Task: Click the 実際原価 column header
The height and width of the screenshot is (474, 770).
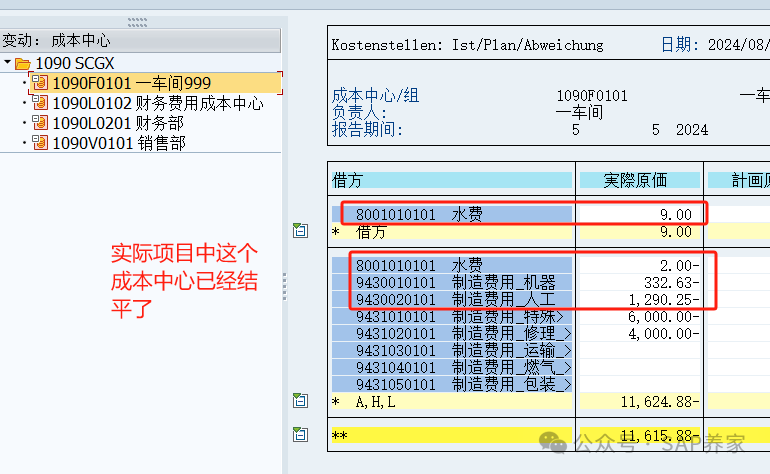Action: click(x=639, y=180)
